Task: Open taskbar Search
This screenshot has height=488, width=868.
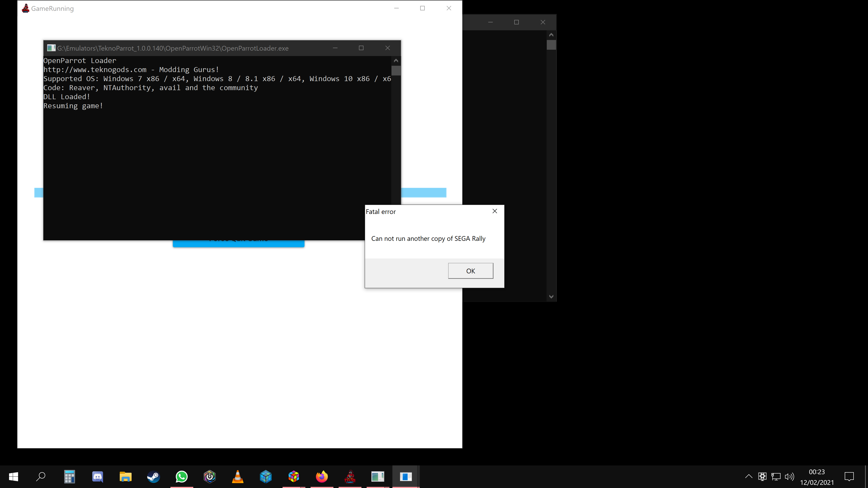Action: point(41,476)
